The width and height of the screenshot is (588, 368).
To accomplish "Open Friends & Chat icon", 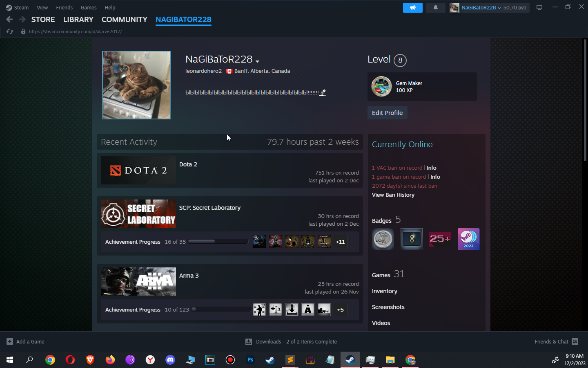I will (x=575, y=342).
